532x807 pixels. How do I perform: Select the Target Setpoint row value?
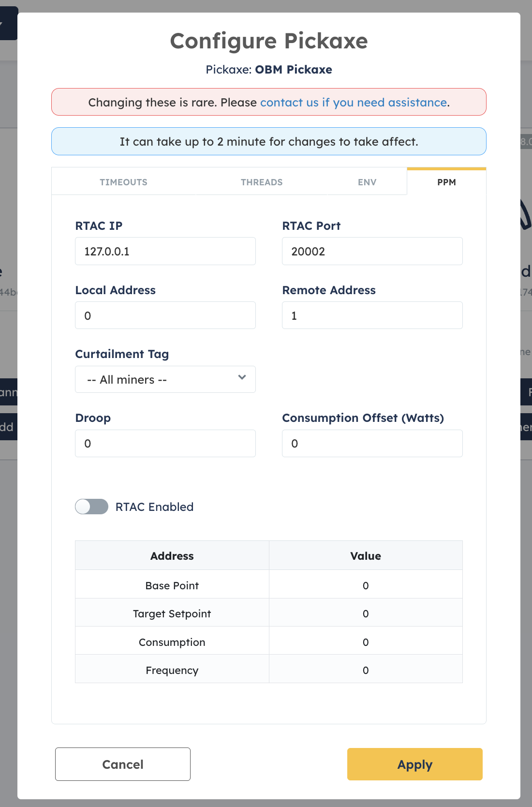click(366, 613)
